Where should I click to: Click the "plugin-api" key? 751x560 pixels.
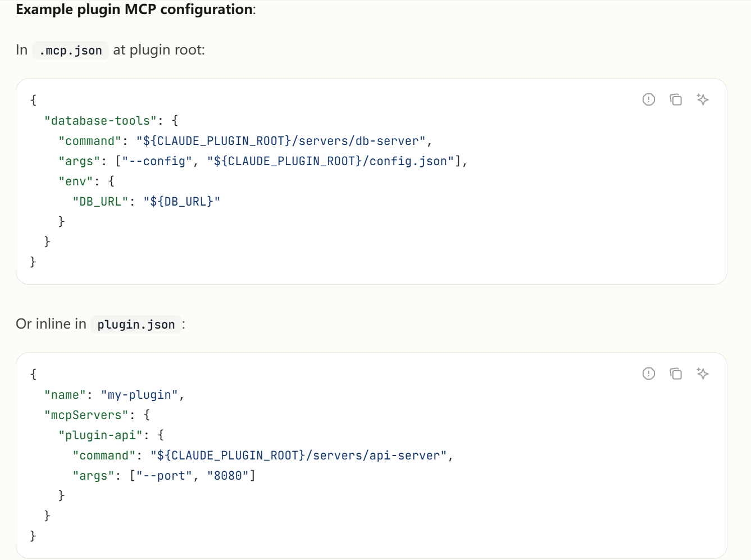coord(101,435)
